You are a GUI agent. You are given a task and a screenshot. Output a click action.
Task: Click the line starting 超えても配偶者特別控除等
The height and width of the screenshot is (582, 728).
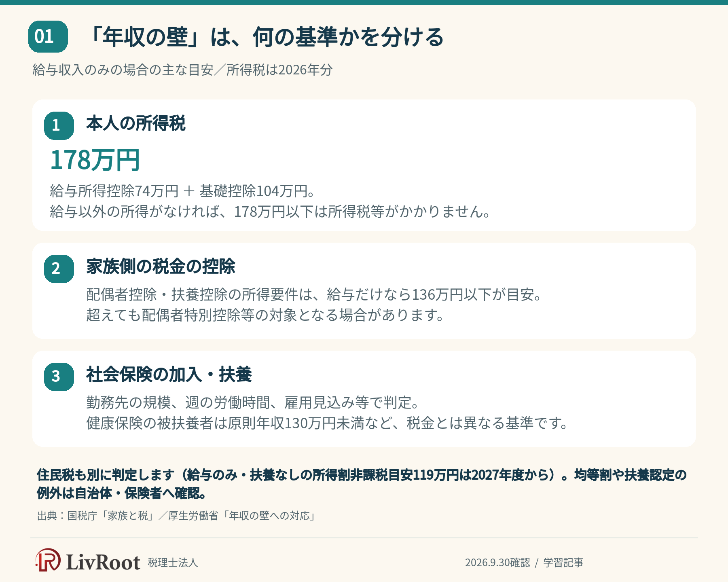point(266,315)
